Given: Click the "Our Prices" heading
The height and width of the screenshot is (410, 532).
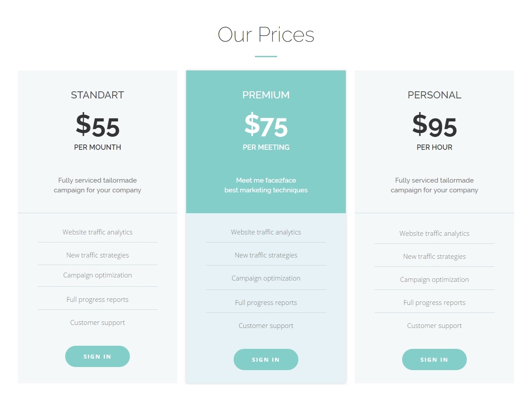Looking at the screenshot, I should pos(266,35).
